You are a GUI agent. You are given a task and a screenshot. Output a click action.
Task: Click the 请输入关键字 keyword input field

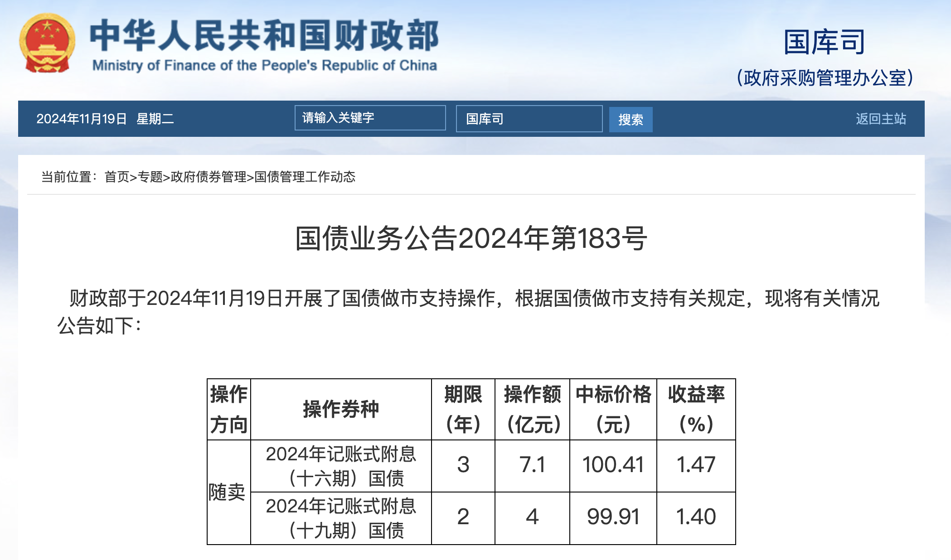click(x=369, y=118)
